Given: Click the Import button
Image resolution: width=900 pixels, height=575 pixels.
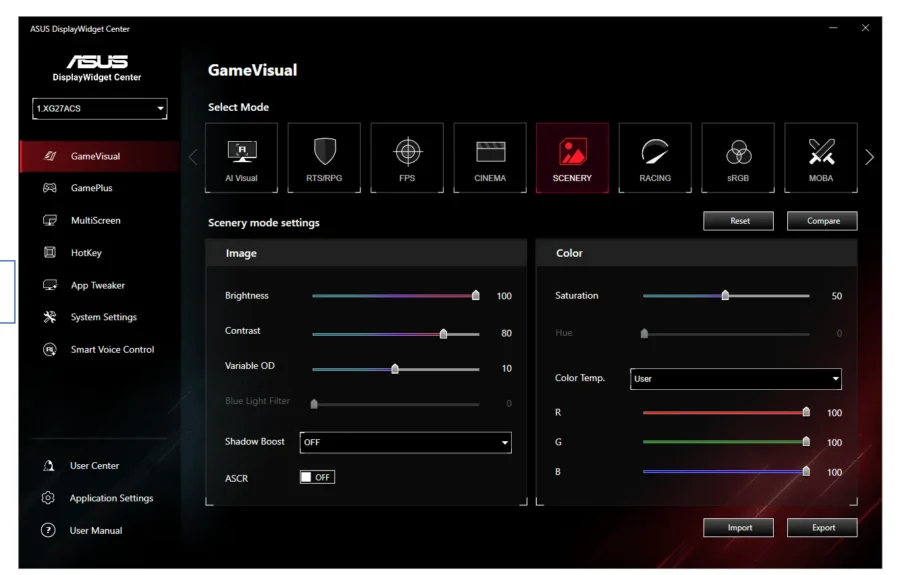Looking at the screenshot, I should (x=739, y=528).
